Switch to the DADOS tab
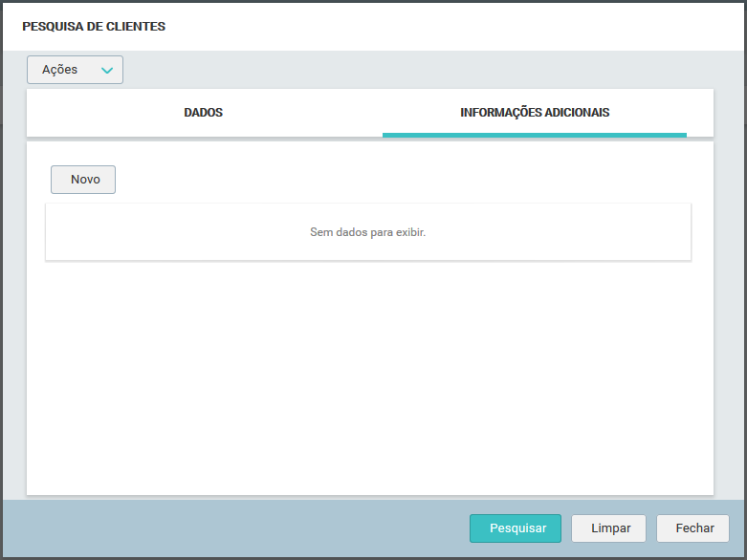 [x=204, y=113]
